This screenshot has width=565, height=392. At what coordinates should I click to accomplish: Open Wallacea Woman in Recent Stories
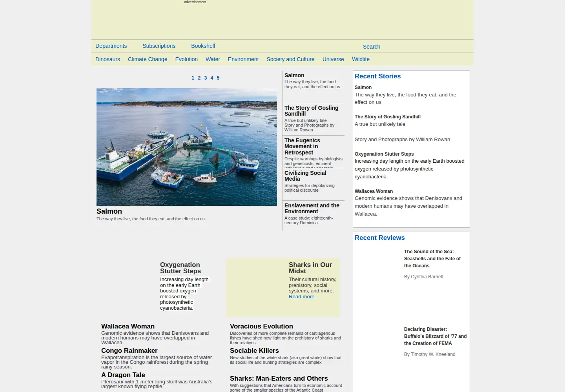point(374,191)
